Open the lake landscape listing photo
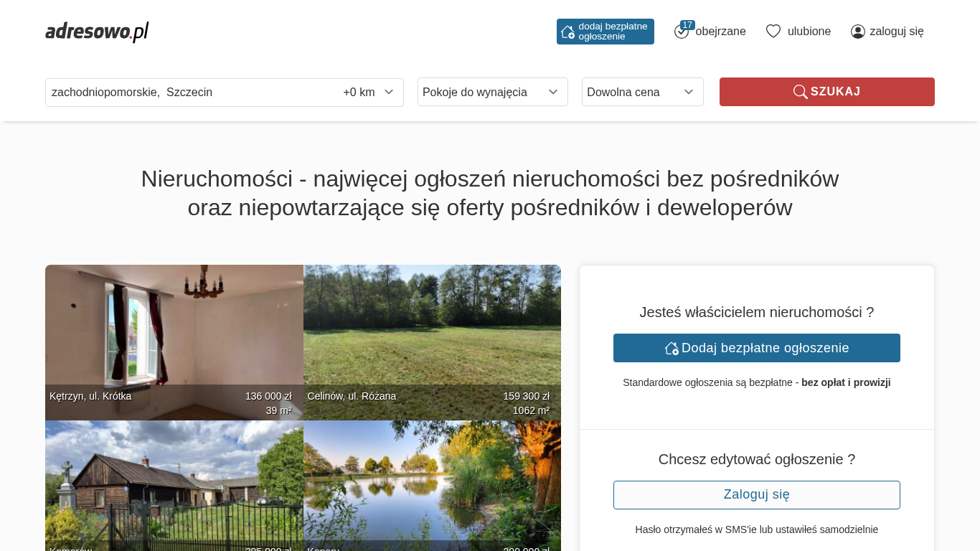Image resolution: width=980 pixels, height=551 pixels. (x=432, y=481)
